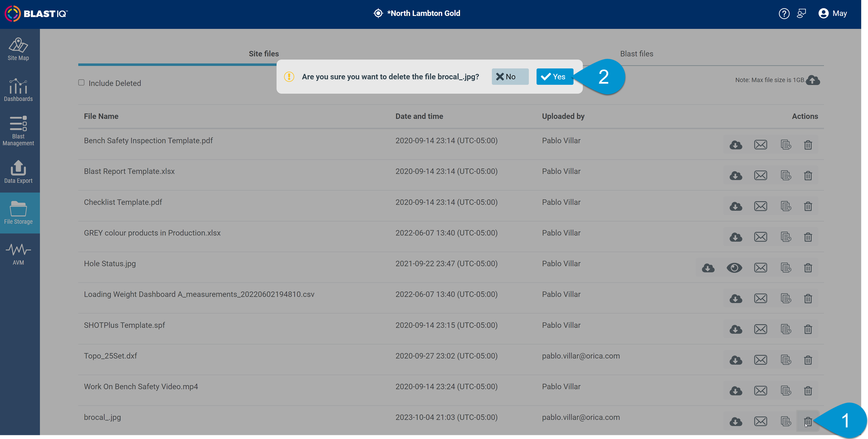Viewport: 868px width, 439px height.
Task: View history of SHOTPlus Template.spf
Action: 786,329
